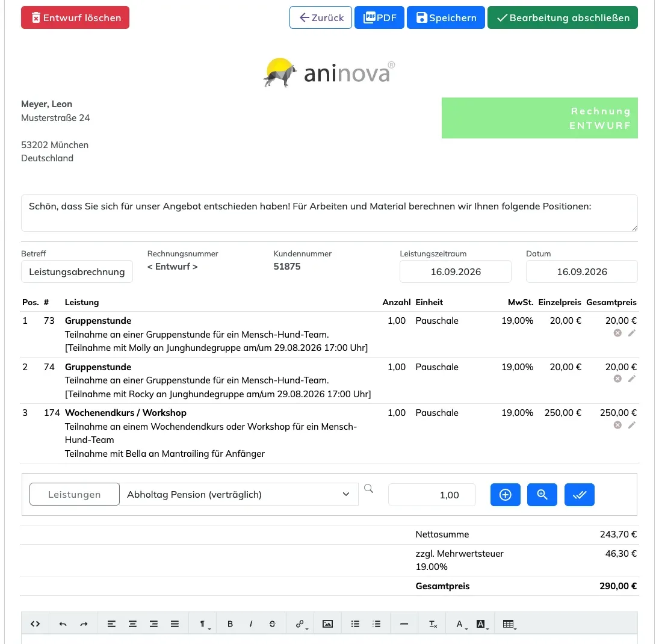This screenshot has height=644, width=656.
Task: Click the green Rechnung ENTWURF banner
Action: tap(540, 118)
